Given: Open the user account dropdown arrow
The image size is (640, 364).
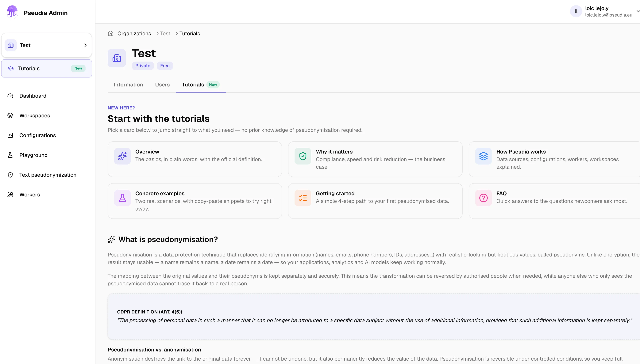Looking at the screenshot, I should click(x=638, y=11).
